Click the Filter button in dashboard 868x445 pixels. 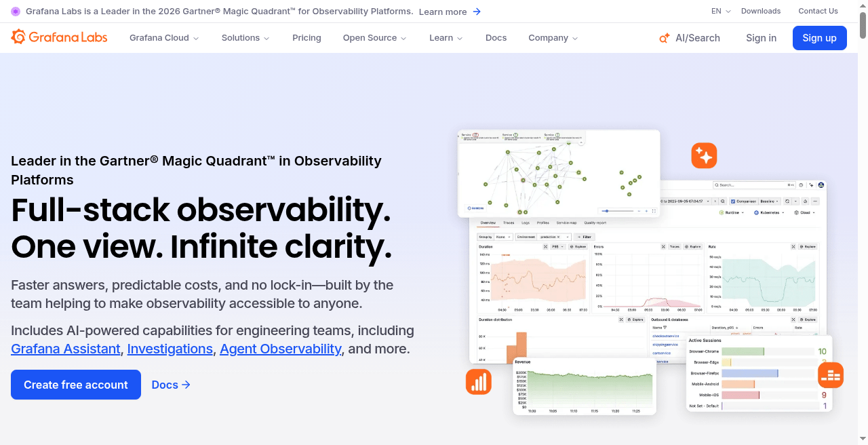click(x=584, y=237)
